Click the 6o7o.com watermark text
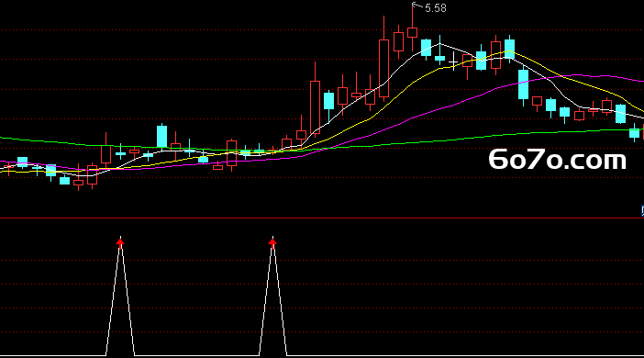Viewport: 644px width, 358px height. coord(558,160)
